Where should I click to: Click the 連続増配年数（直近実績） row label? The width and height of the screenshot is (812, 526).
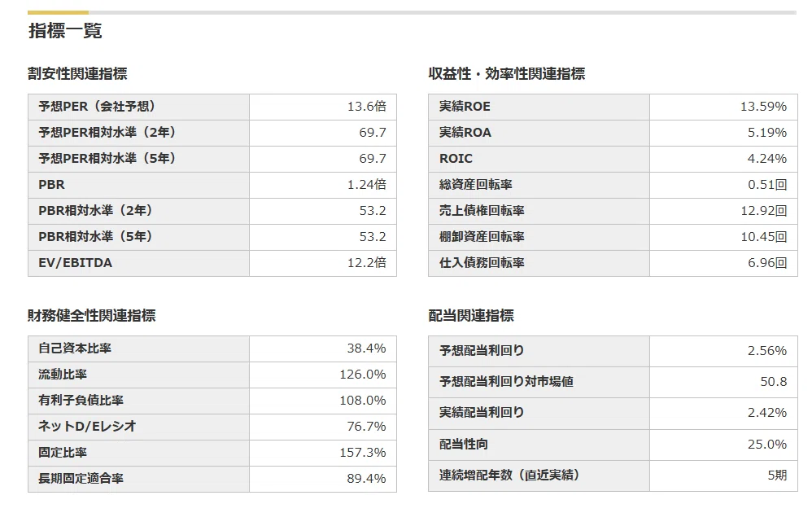coord(509,475)
